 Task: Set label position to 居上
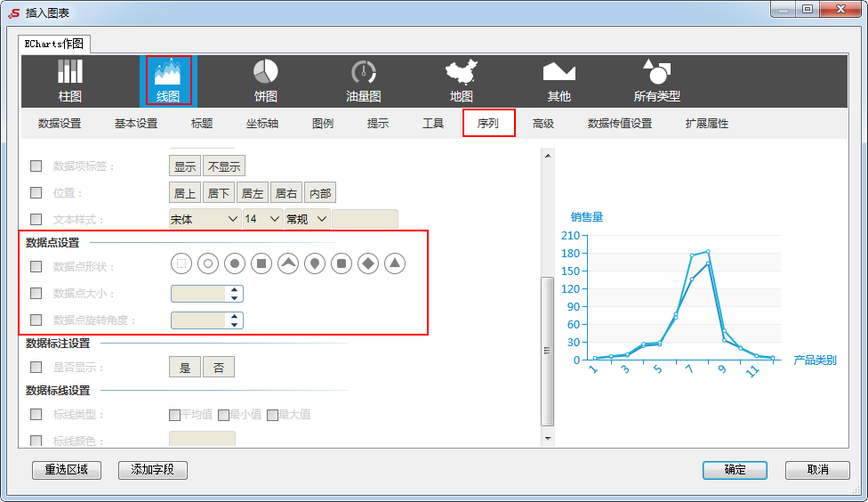point(185,193)
